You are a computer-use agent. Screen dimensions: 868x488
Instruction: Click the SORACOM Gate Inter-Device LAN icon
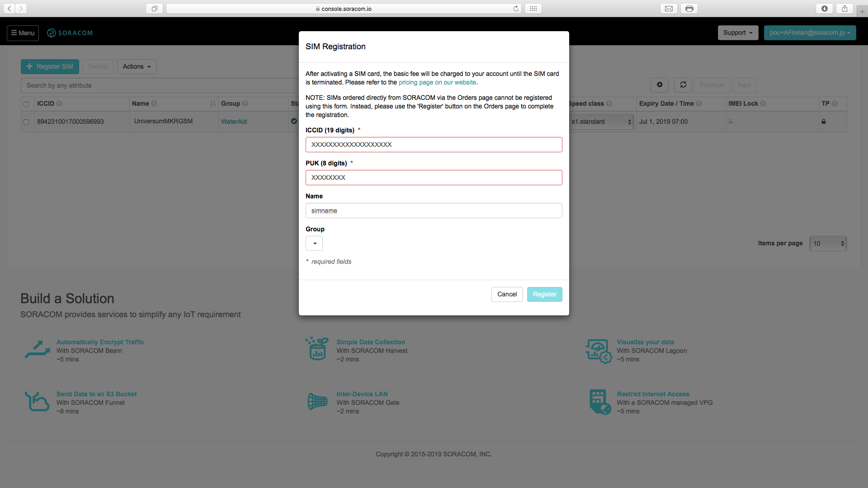(x=317, y=401)
